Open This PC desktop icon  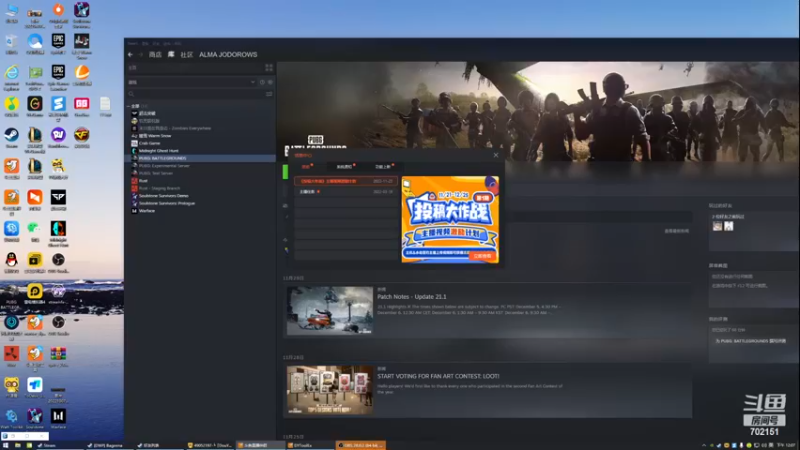11,10
